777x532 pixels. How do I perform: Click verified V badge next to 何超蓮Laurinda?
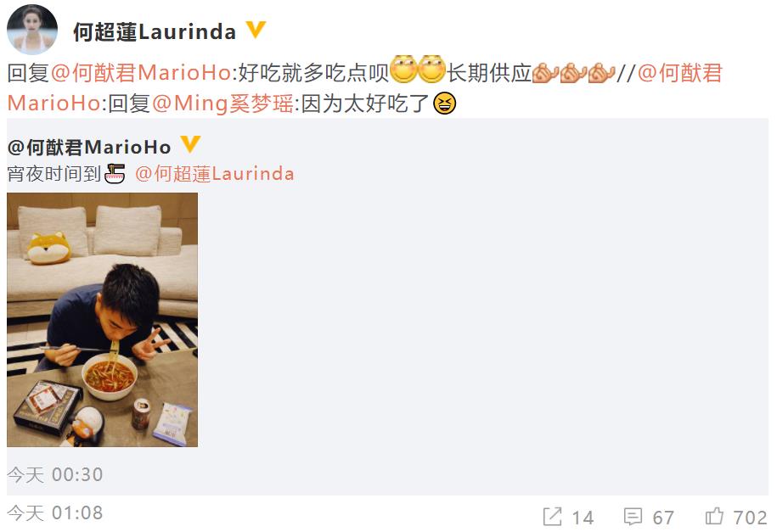click(256, 30)
